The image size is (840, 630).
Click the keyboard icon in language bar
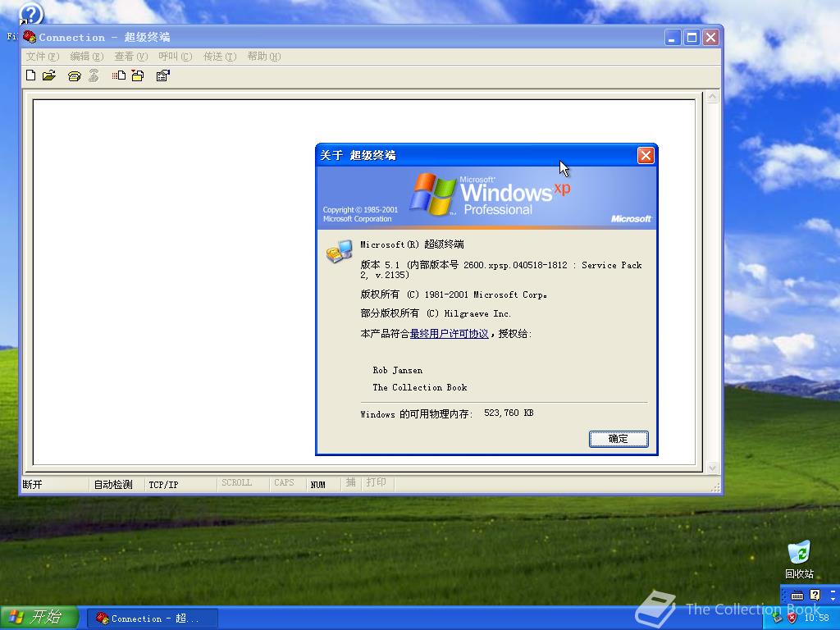(797, 596)
